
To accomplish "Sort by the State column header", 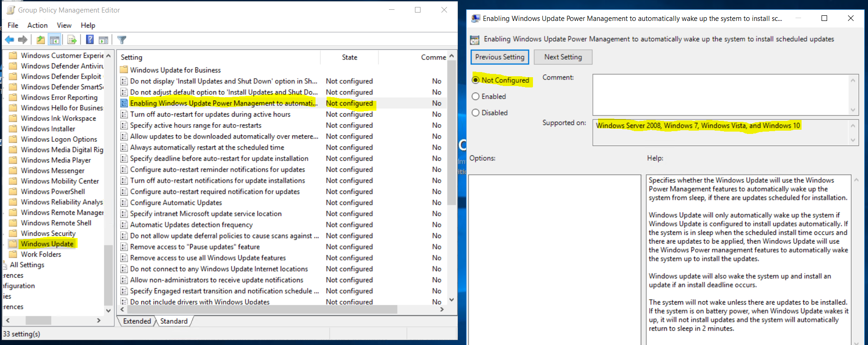I will (349, 57).
